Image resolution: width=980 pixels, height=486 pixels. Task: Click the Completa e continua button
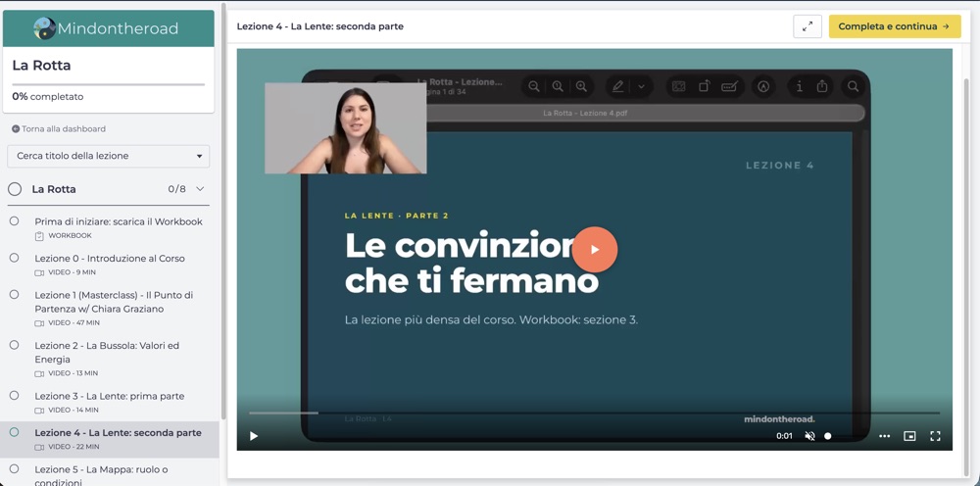pyautogui.click(x=895, y=26)
